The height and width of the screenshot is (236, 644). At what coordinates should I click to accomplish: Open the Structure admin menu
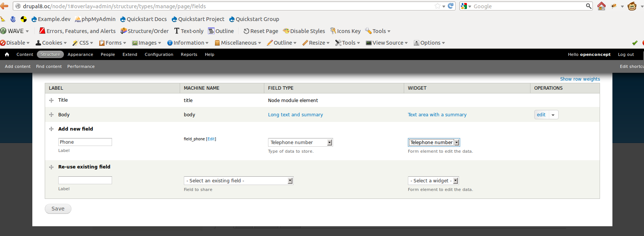pos(50,54)
